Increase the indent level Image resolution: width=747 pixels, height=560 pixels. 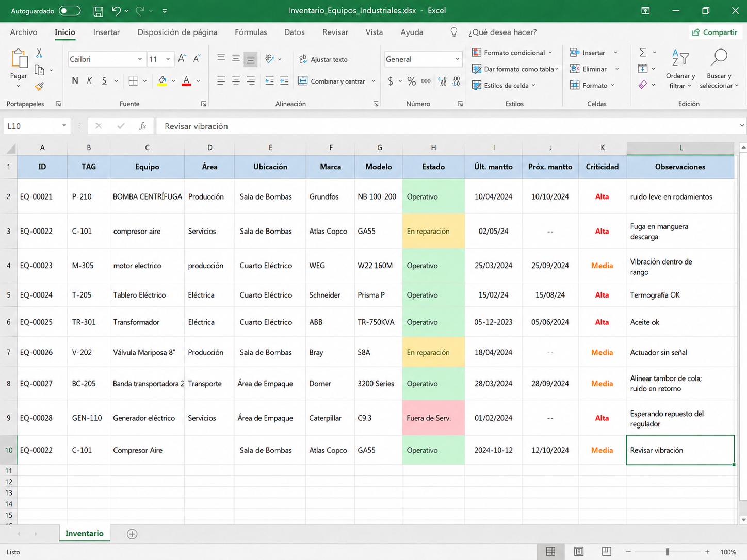(x=284, y=81)
